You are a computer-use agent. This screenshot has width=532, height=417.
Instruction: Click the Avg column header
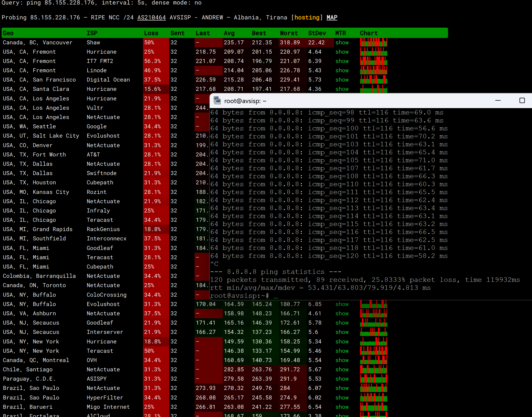(x=229, y=33)
